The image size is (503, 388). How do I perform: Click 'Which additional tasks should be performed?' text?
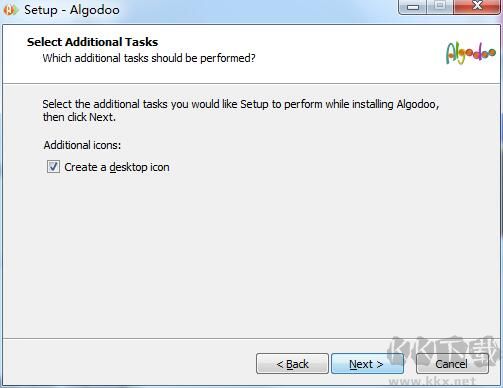(x=149, y=58)
